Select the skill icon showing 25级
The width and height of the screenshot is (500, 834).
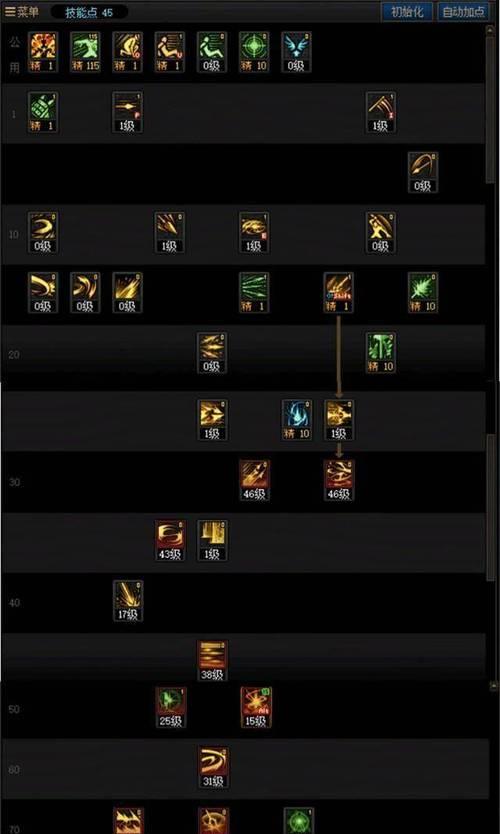pyautogui.click(x=171, y=707)
